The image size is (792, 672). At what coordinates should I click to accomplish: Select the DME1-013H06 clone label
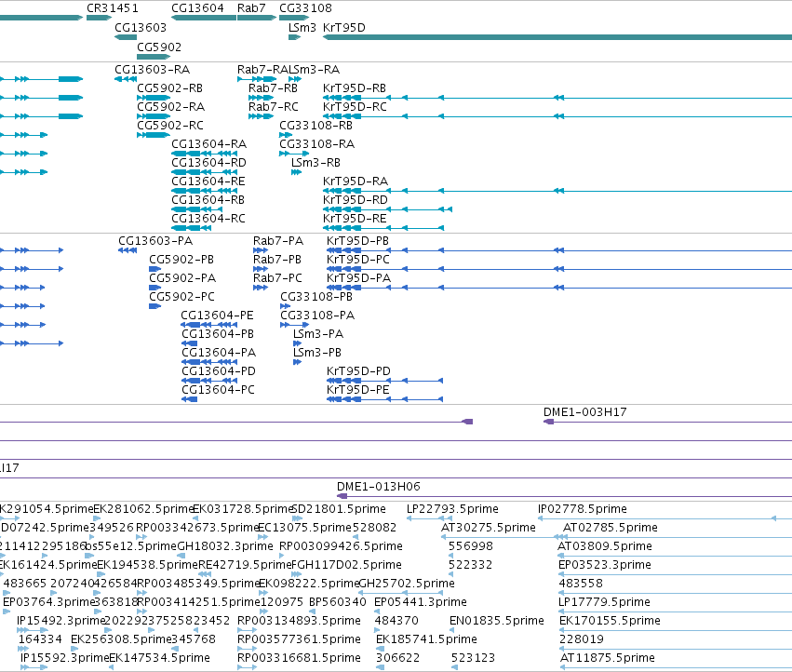tap(379, 487)
